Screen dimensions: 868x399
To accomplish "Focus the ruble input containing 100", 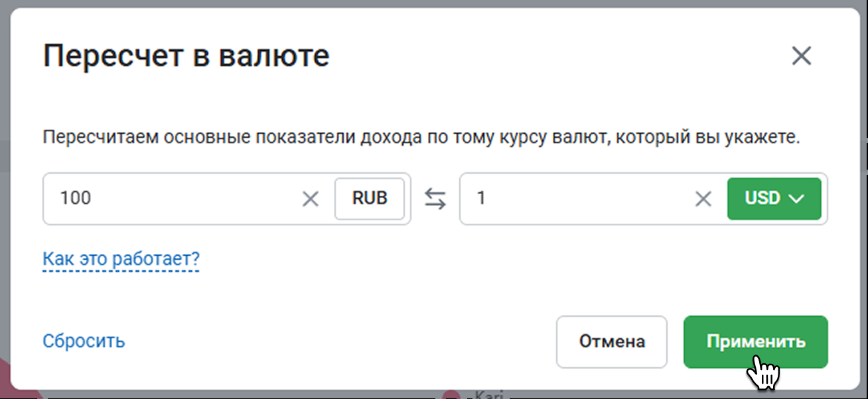I will (173, 198).
